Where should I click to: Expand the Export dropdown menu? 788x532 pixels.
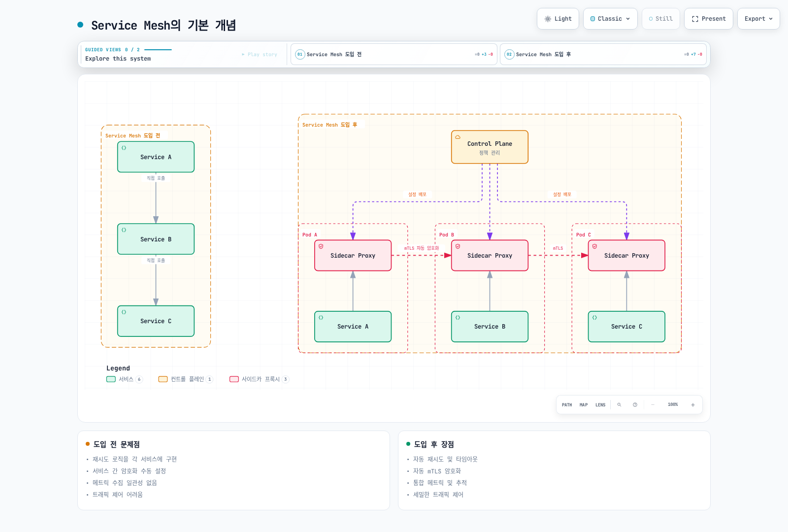(758, 19)
